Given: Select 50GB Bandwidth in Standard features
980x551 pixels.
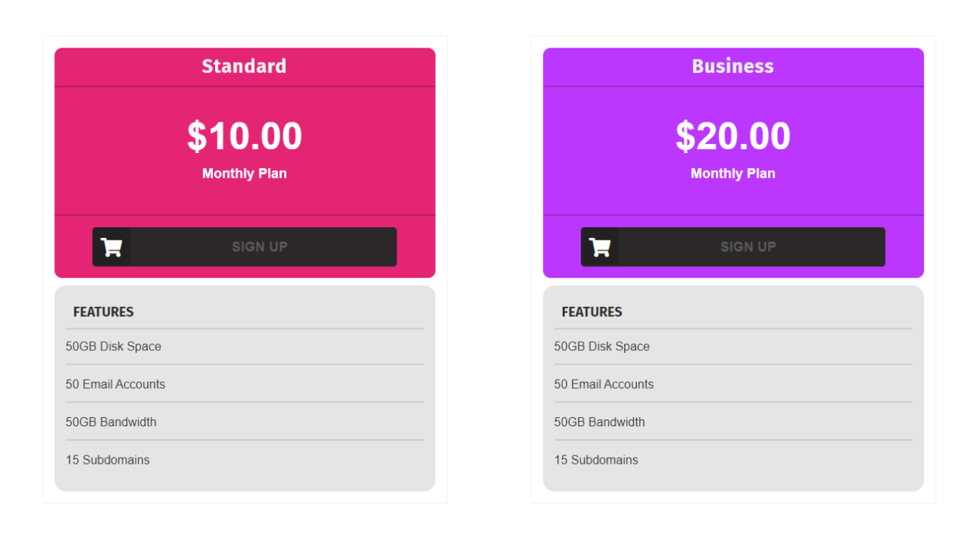Looking at the screenshot, I should pyautogui.click(x=111, y=422).
